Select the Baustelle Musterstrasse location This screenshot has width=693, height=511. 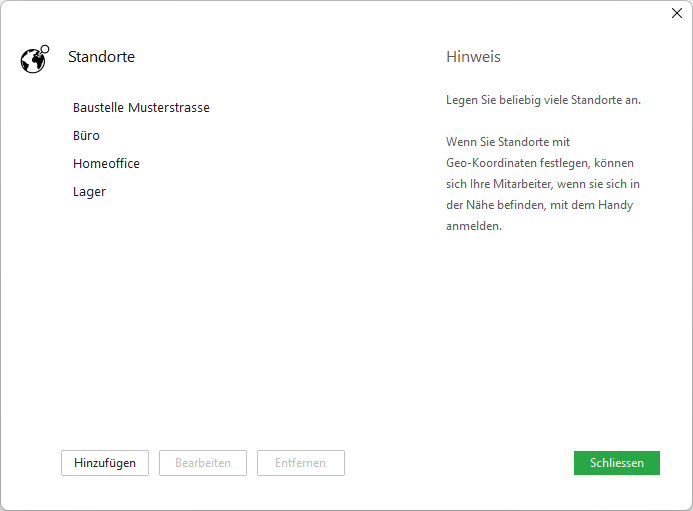tap(141, 107)
